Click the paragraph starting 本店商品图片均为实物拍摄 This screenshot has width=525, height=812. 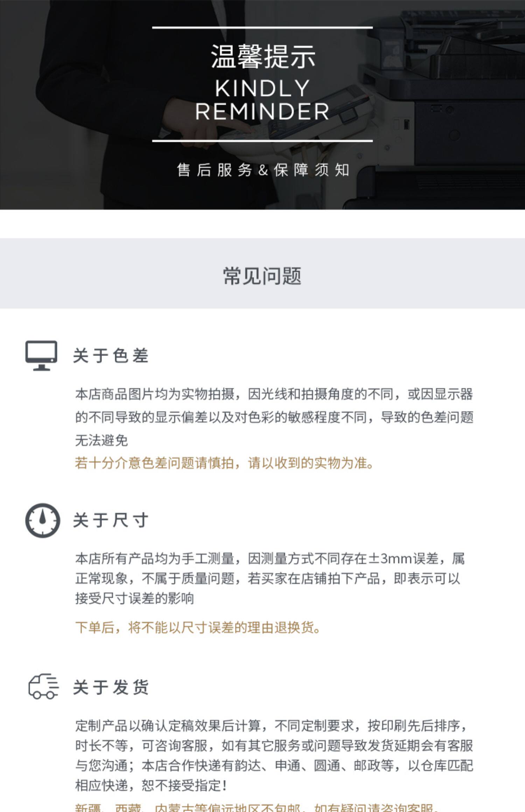point(274,417)
